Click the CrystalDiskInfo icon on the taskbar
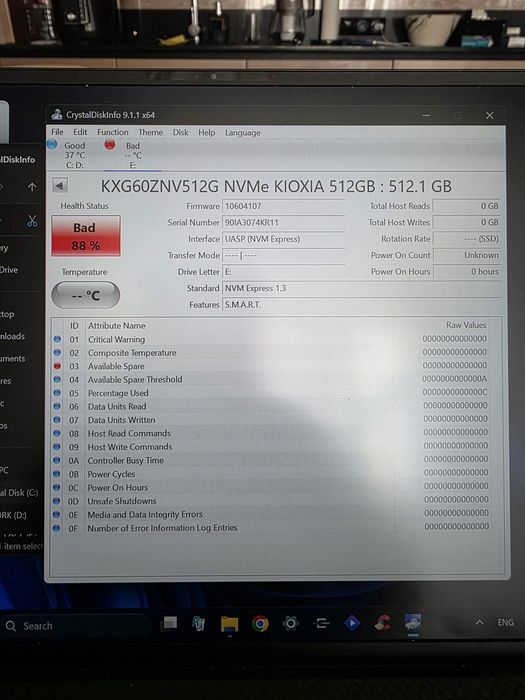The width and height of the screenshot is (525, 700). (x=413, y=622)
